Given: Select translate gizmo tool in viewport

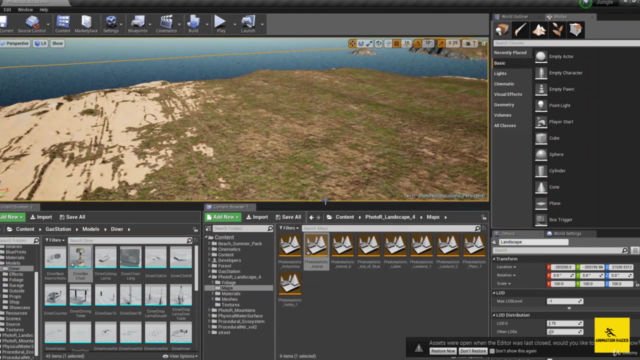Looking at the screenshot, I should click(x=352, y=43).
